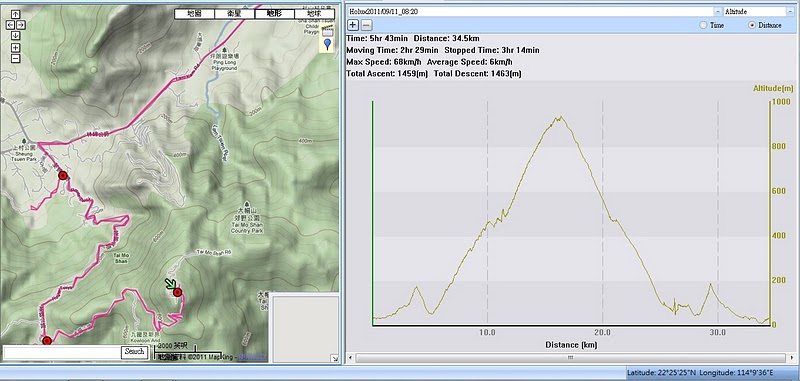The height and width of the screenshot is (381, 800).
Task: Collapse the overview map with the corner arrow
Action: 334,358
